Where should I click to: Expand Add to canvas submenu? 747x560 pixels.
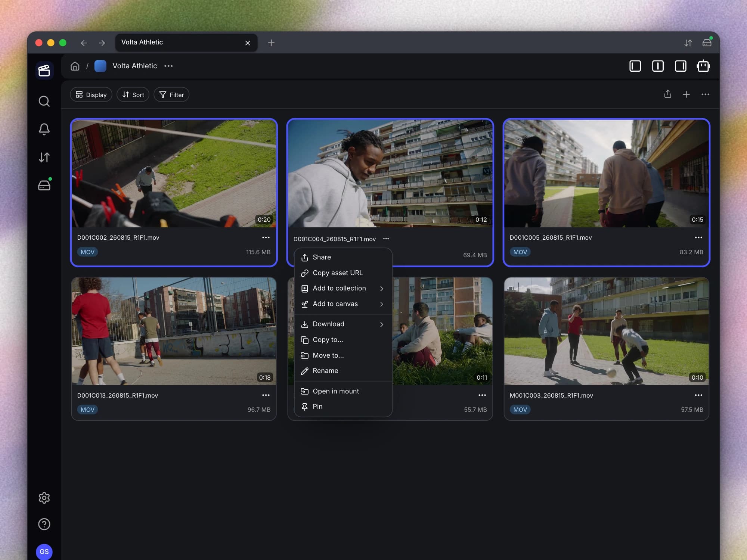tap(343, 304)
